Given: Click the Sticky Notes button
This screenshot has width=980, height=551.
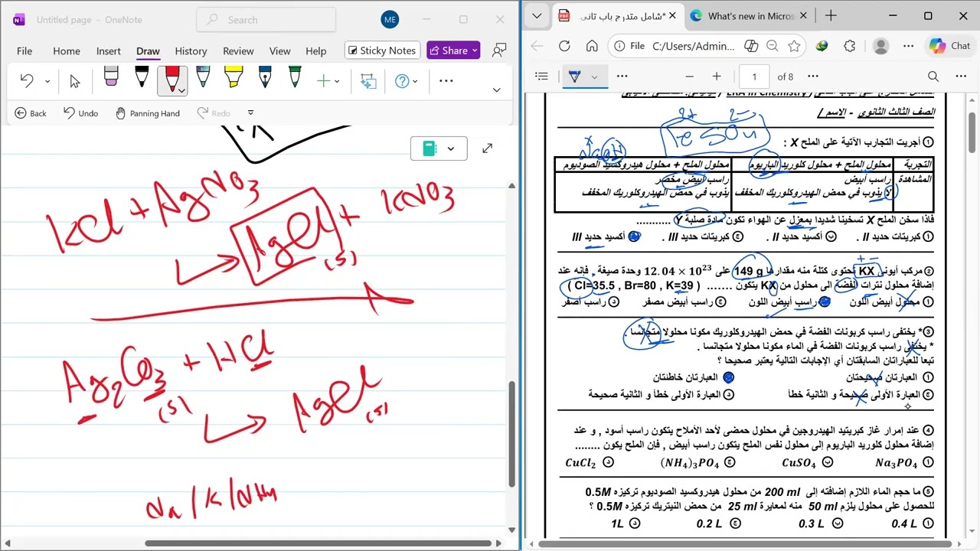Looking at the screenshot, I should 382,51.
